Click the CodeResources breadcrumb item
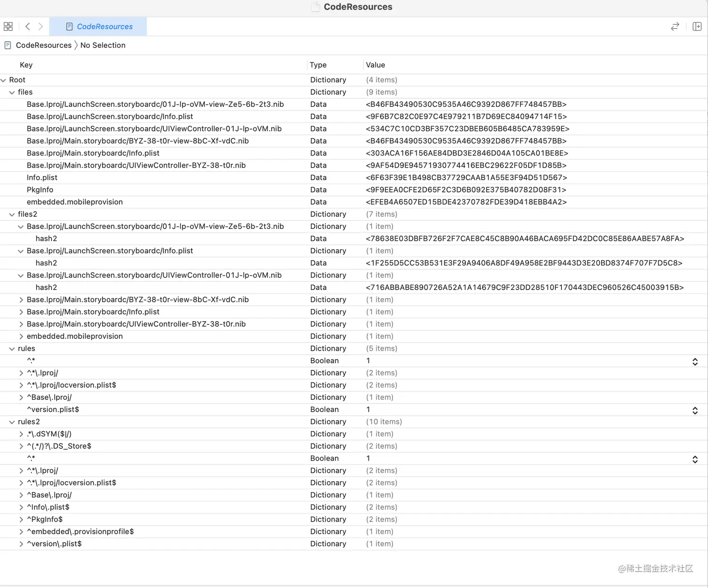This screenshot has height=588, width=708. click(44, 45)
